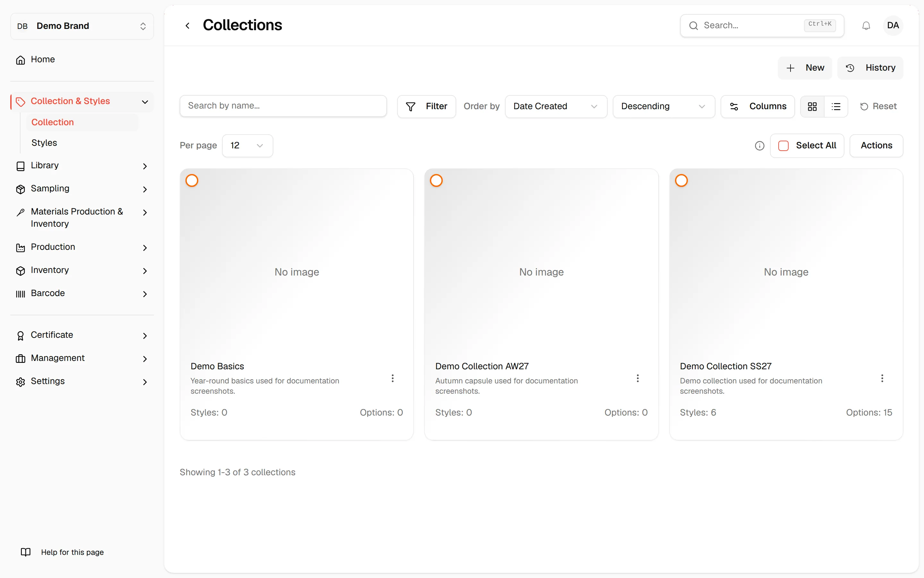Open the three-dot menu for Demo Basics

click(392, 378)
